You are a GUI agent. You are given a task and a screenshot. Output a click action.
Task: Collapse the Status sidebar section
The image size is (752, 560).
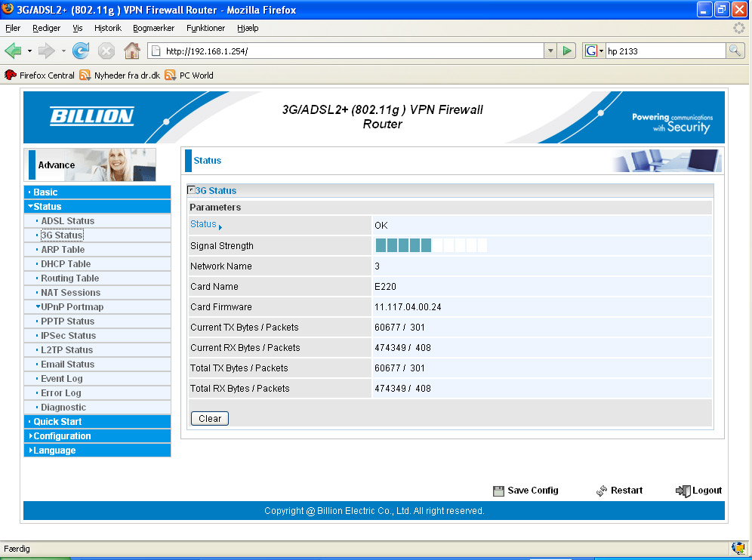pyautogui.click(x=47, y=206)
